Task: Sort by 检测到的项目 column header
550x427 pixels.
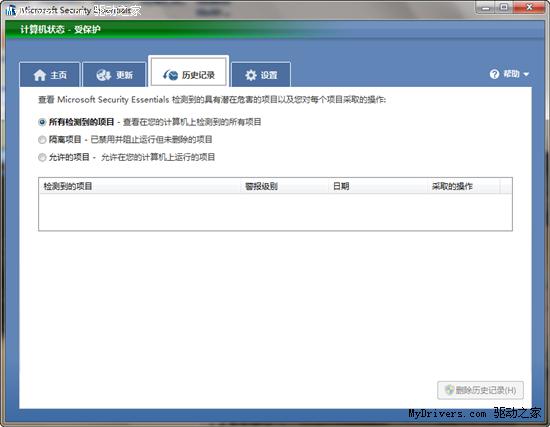Action: pos(140,186)
